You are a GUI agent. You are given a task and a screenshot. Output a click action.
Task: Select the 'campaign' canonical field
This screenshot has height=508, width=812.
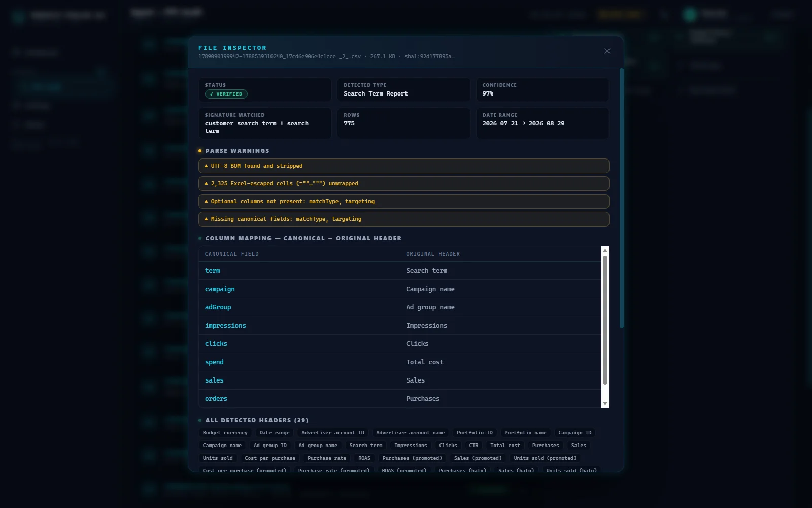pos(220,289)
